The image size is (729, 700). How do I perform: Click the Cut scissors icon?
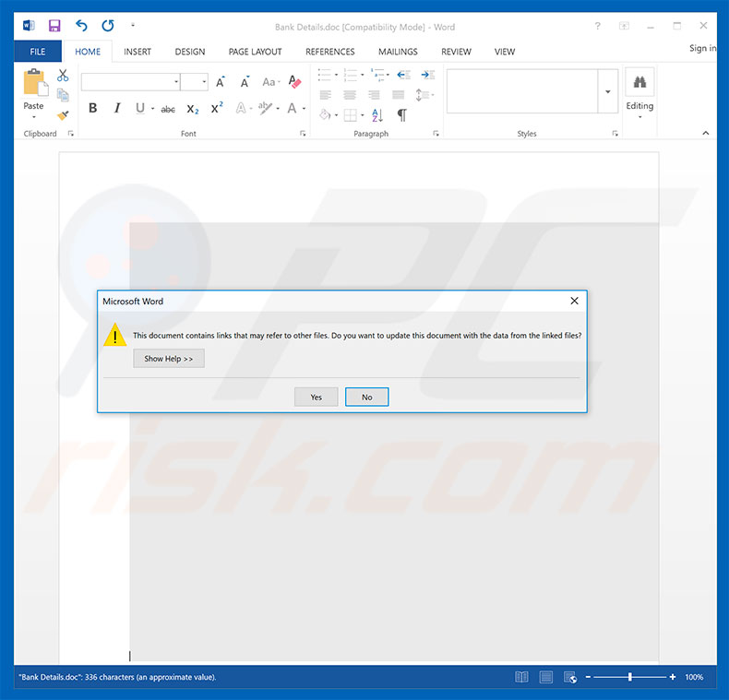click(x=63, y=76)
